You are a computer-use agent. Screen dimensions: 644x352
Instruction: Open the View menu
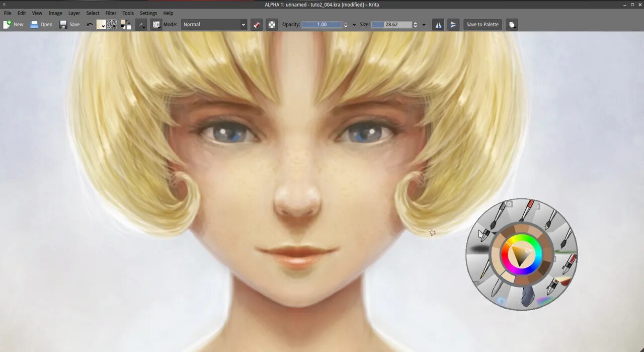coord(37,13)
